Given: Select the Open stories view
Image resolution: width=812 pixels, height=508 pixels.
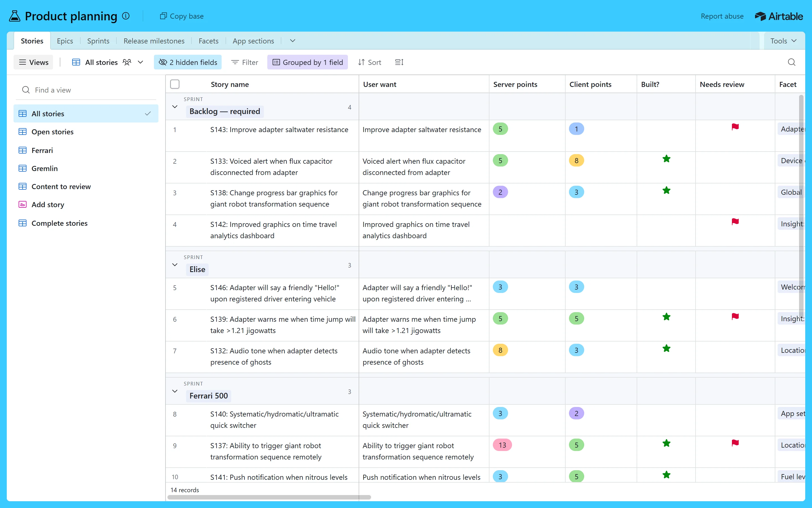Looking at the screenshot, I should pos(86,132).
